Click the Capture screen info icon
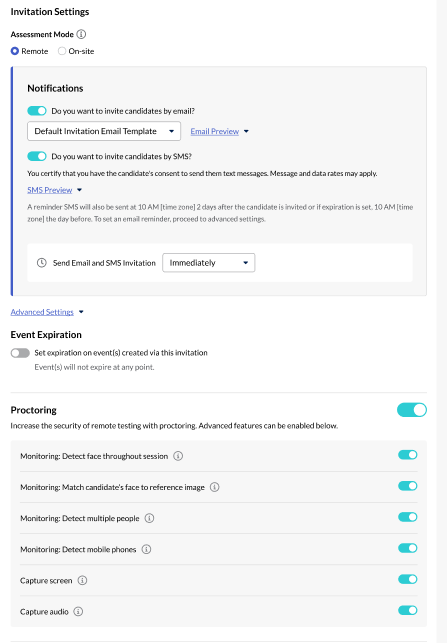This screenshot has height=643, width=447. [82, 580]
